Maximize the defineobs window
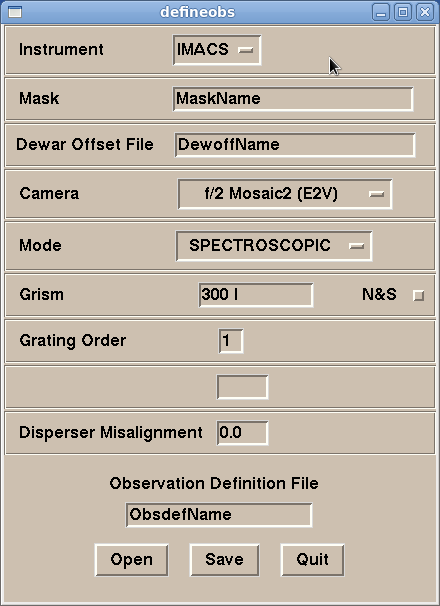The width and height of the screenshot is (440, 606). [x=403, y=12]
